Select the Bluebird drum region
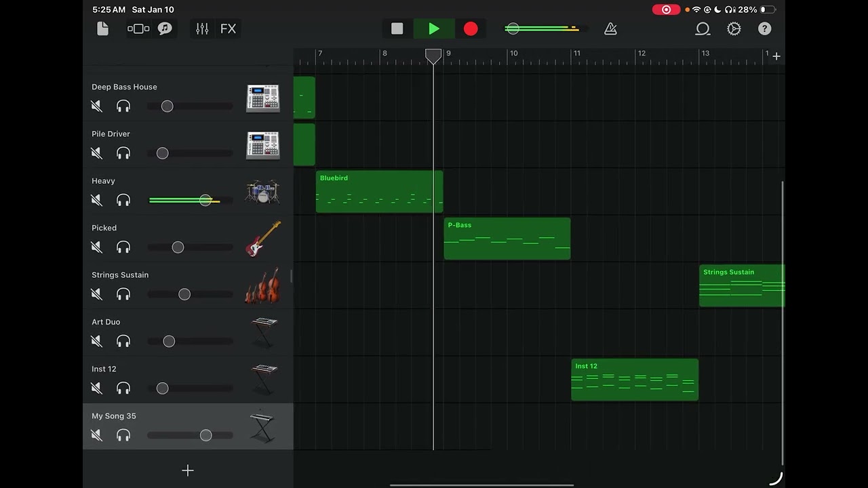This screenshot has height=488, width=868. [380, 192]
